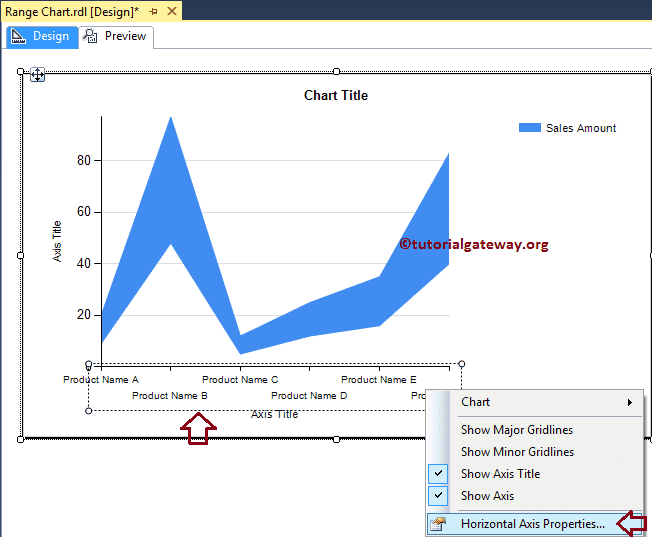
Task: Toggle Show Axis option
Action: click(535, 496)
